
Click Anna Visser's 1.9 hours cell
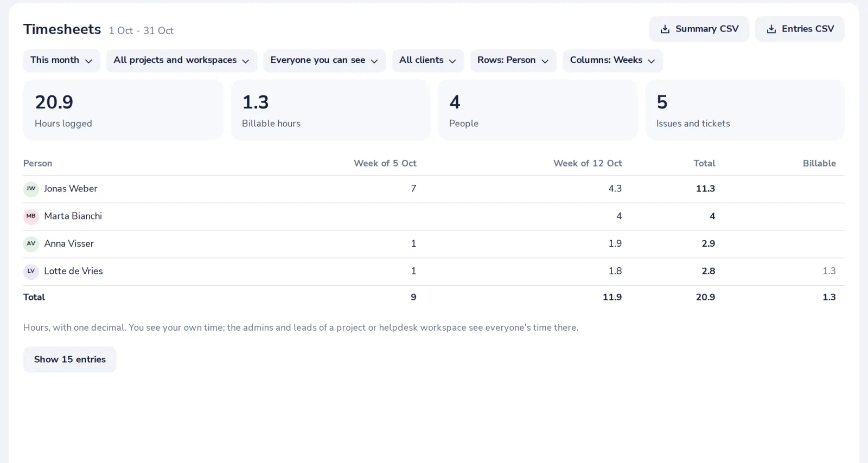point(615,244)
